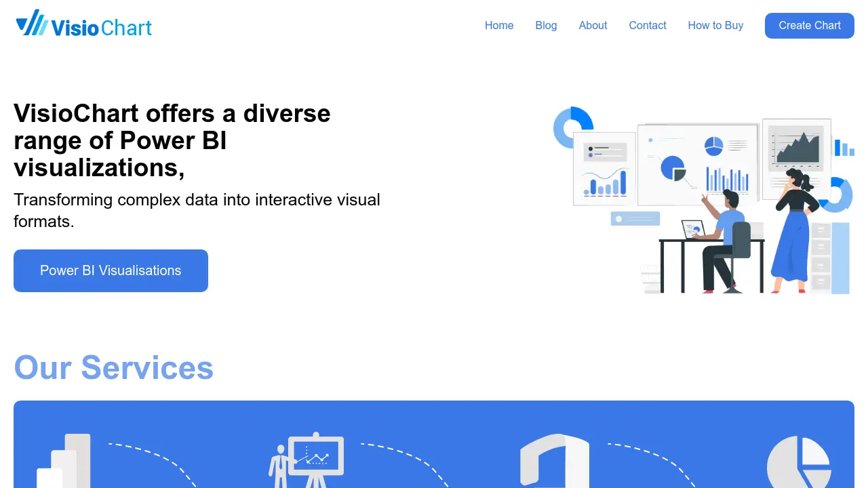Screen dimensions: 868x488
Task: Go to the Blog page
Action: (x=546, y=25)
